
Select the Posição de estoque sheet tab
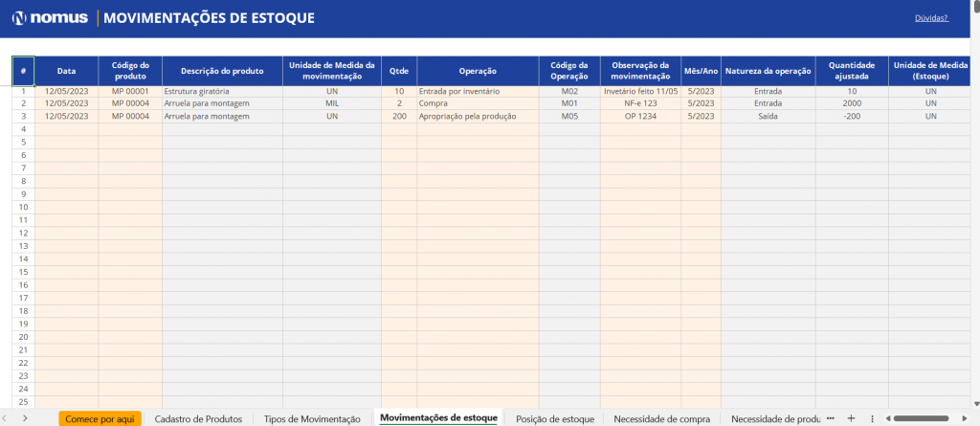click(x=554, y=418)
